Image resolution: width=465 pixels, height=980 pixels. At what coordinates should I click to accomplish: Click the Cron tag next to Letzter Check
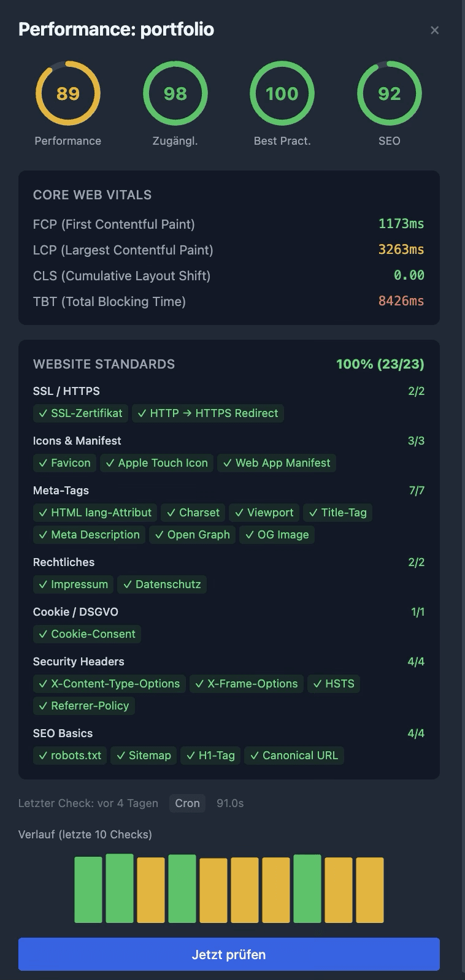pyautogui.click(x=187, y=803)
